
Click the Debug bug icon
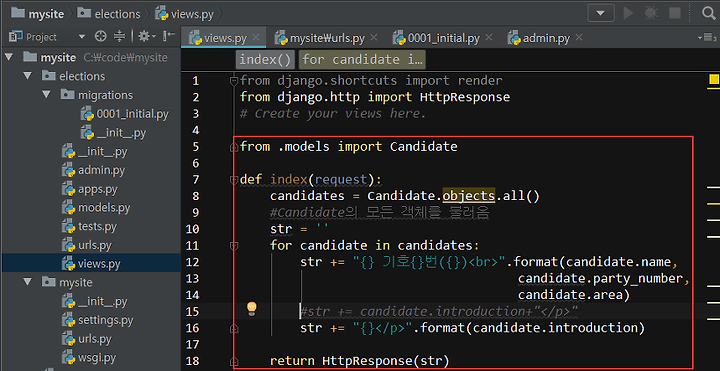pyautogui.click(x=651, y=13)
